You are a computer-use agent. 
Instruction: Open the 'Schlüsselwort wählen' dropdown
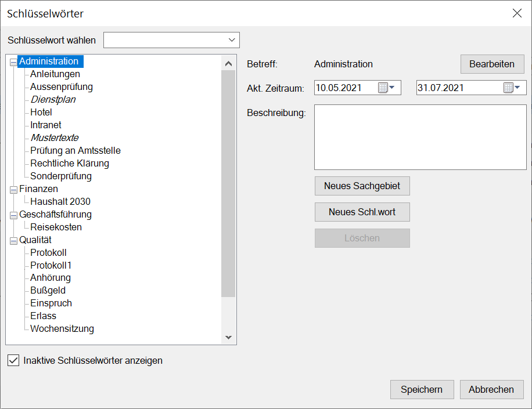pyautogui.click(x=232, y=40)
